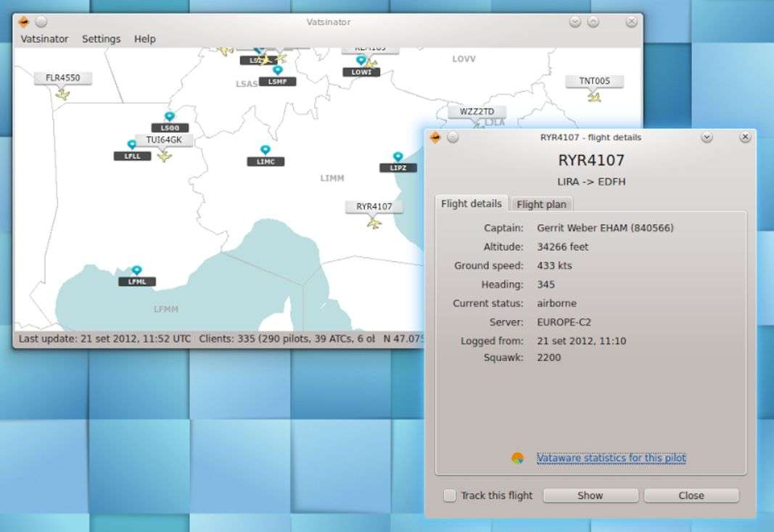Screen dimensions: 774x532
Task: Select the TNT005 aircraft icon
Action: tap(595, 97)
